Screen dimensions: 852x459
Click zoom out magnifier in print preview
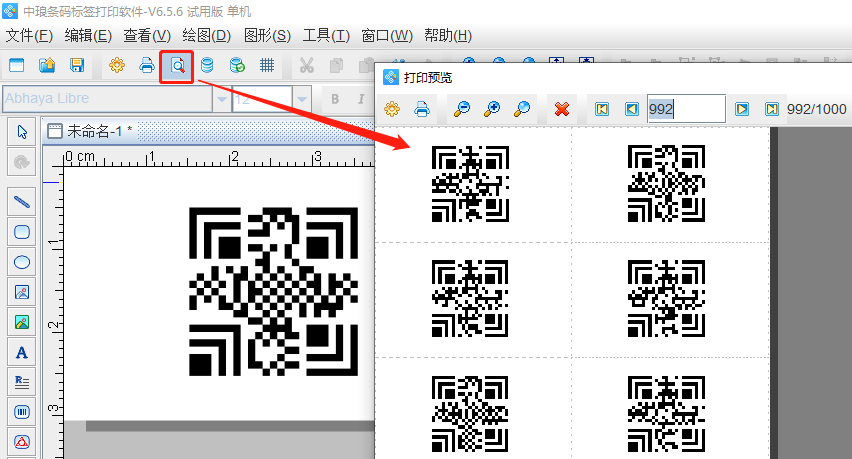[462, 109]
